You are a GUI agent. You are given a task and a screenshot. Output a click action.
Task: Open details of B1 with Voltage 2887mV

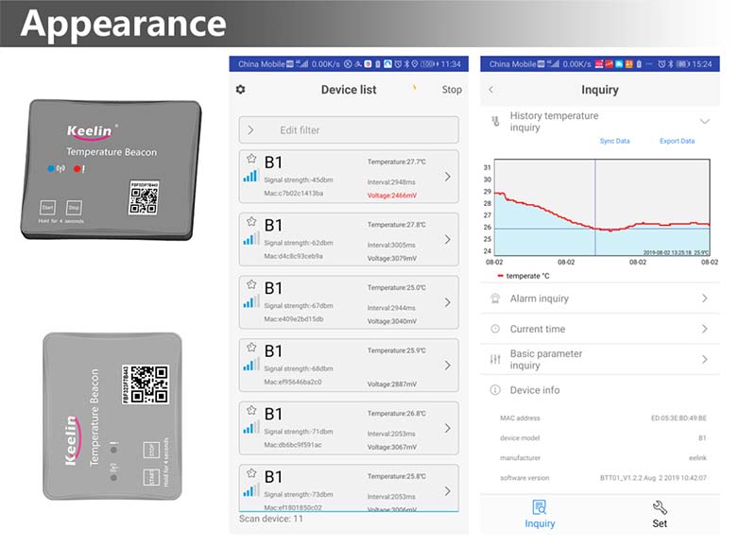click(x=447, y=366)
